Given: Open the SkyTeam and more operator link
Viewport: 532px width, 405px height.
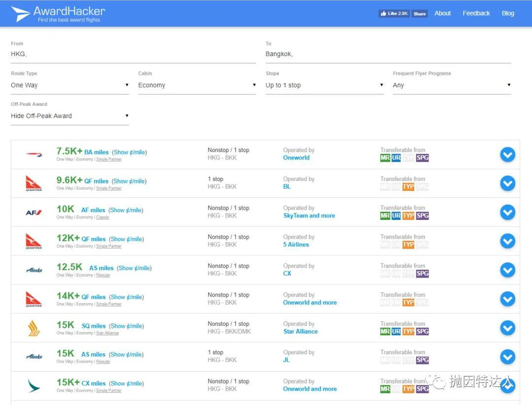Looking at the screenshot, I should coord(309,216).
